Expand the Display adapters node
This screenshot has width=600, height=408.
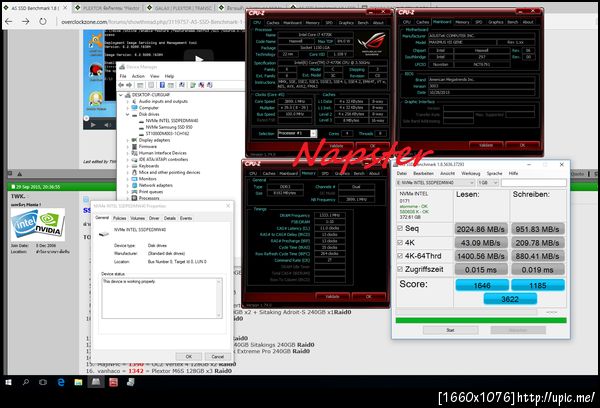click(x=127, y=140)
